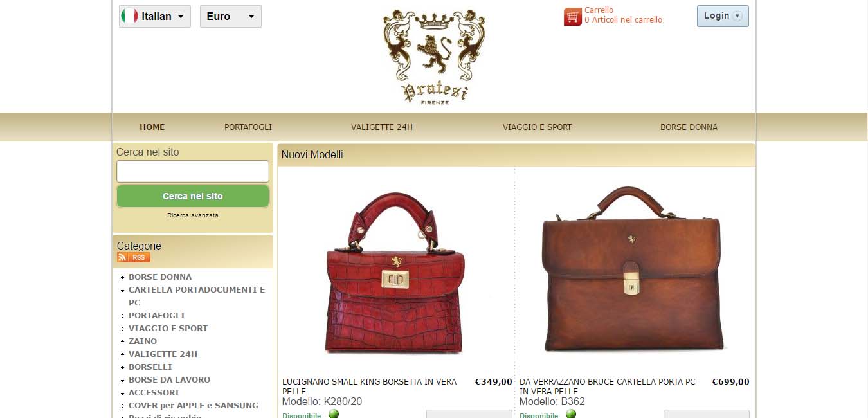
Task: Click the Pratesi Firenze logo
Action: 434,56
